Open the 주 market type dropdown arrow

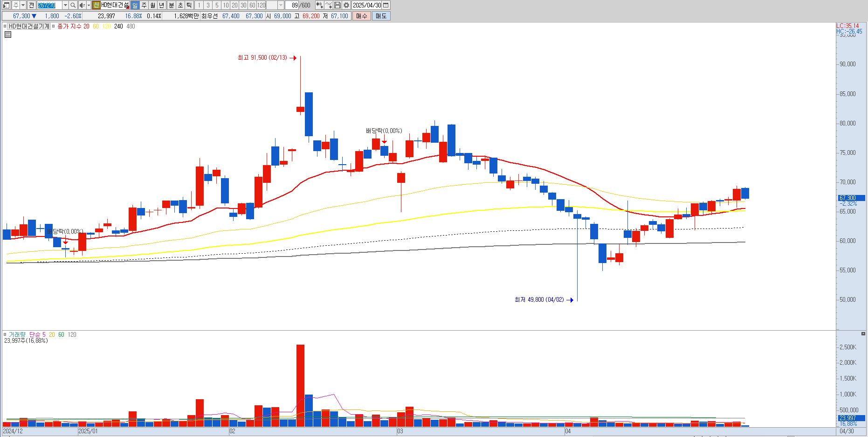click(23, 5)
